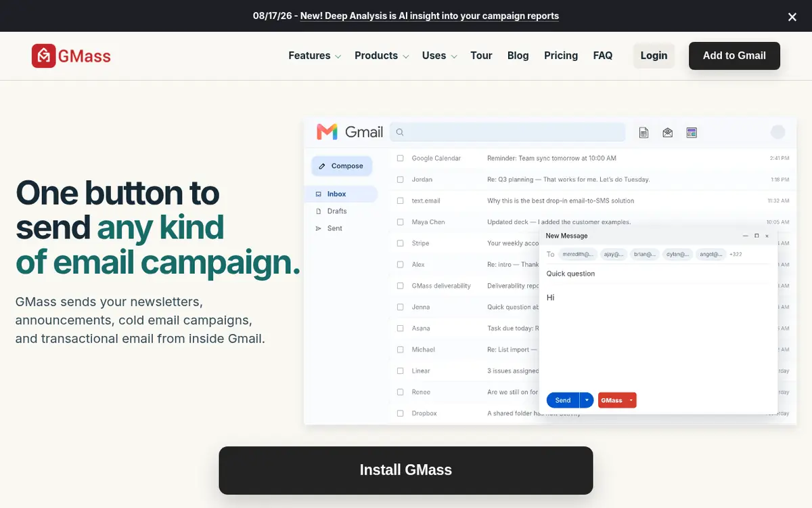Click the pencil icon on Compose
812x508 pixels.
(322, 166)
